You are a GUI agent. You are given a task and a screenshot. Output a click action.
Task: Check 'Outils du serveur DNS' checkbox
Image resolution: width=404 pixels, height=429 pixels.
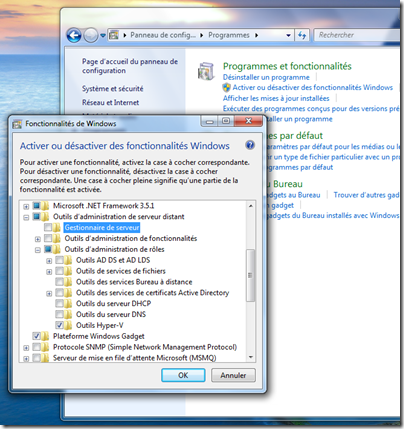click(60, 314)
